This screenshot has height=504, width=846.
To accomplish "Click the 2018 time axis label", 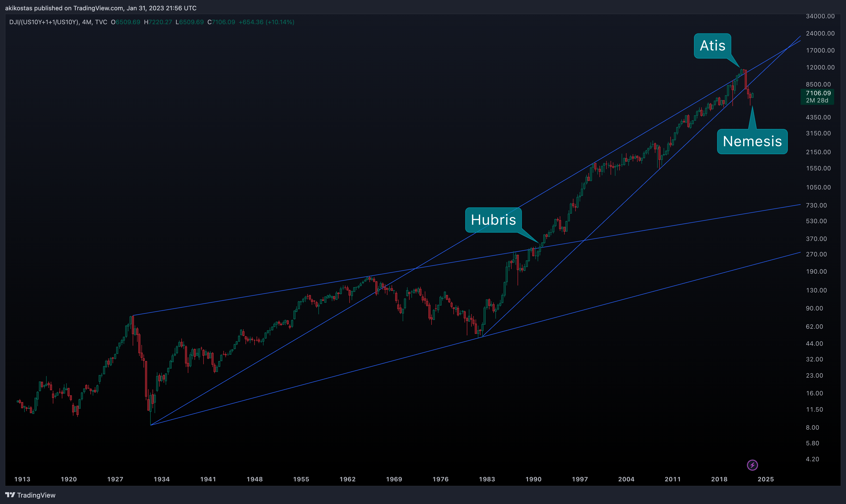I will coord(719,479).
